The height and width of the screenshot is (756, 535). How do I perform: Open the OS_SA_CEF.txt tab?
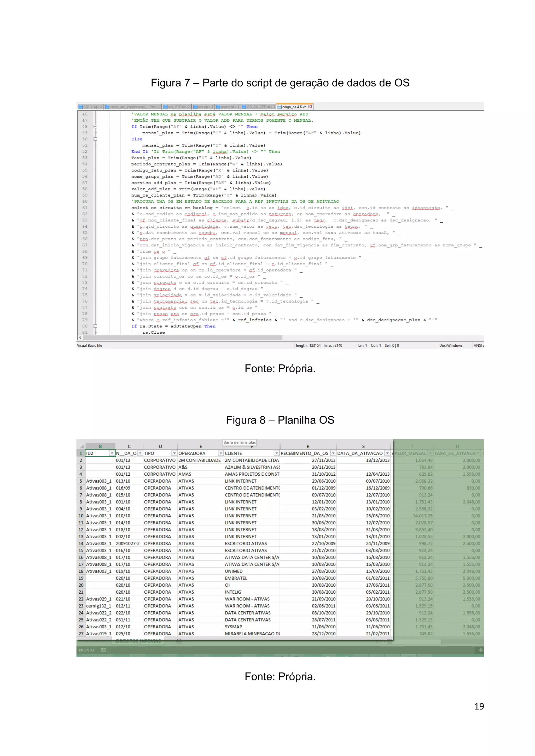coord(258,107)
